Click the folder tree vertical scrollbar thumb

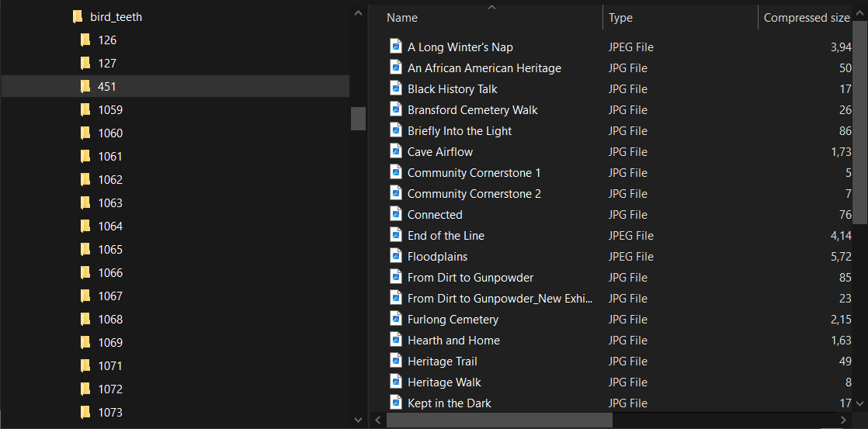click(x=359, y=119)
